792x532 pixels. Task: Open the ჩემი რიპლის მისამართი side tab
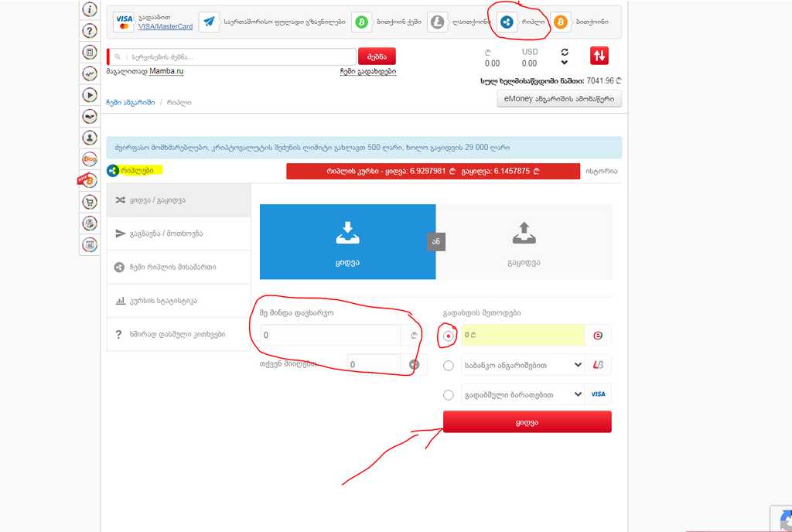(x=179, y=267)
